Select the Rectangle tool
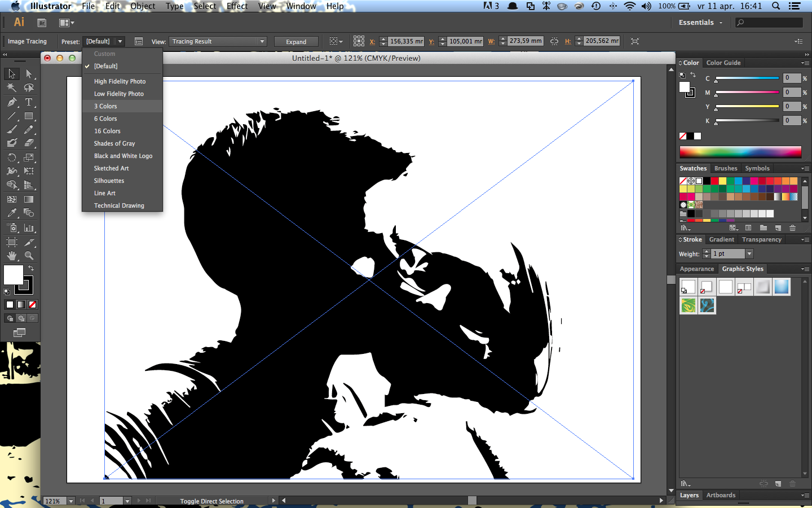Viewport: 812px width, 508px height. (x=29, y=116)
